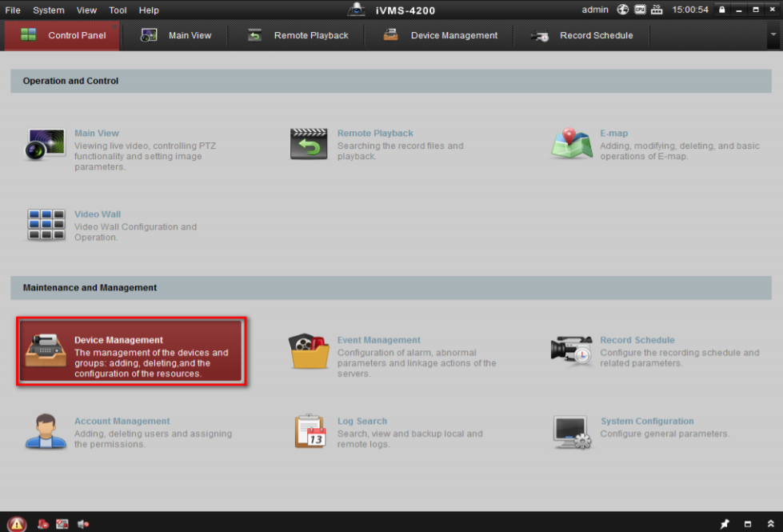Click the Account Management title link
This screenshot has width=783, height=532.
[x=122, y=421]
